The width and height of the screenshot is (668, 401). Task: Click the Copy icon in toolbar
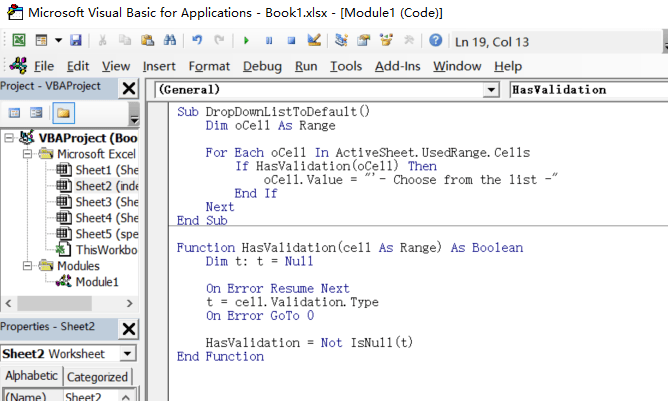pos(125,40)
